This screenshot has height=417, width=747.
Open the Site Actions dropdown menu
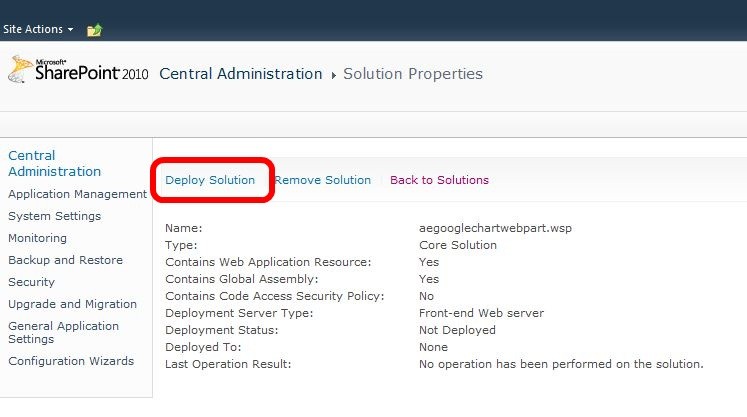[x=38, y=29]
